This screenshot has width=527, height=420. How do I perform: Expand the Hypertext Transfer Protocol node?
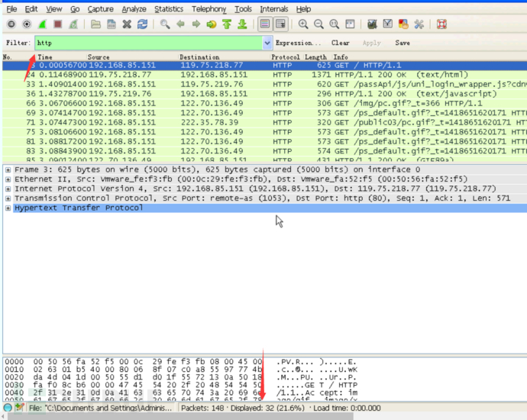[8, 208]
